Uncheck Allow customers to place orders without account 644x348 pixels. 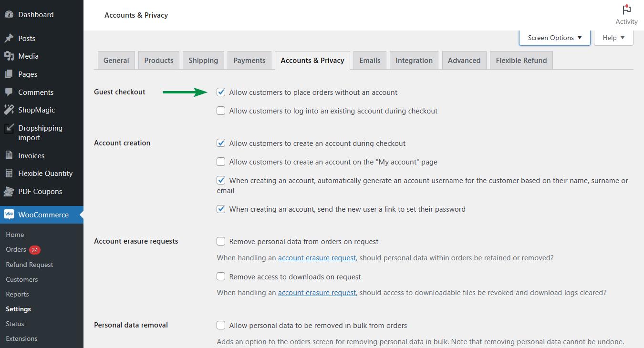[x=221, y=92]
